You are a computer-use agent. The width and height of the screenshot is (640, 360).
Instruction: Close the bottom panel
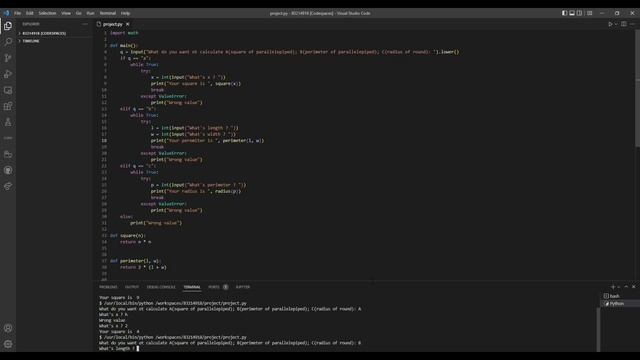click(633, 287)
